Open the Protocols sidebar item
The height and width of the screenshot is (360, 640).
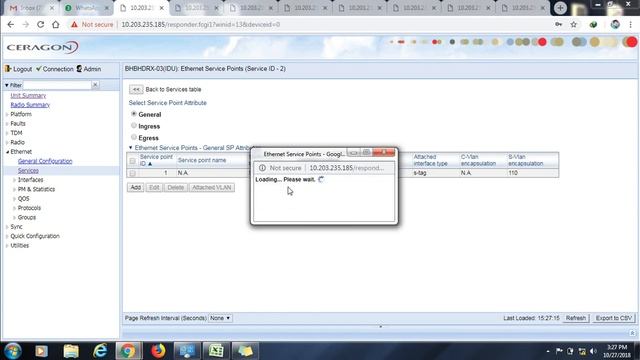tap(29, 208)
